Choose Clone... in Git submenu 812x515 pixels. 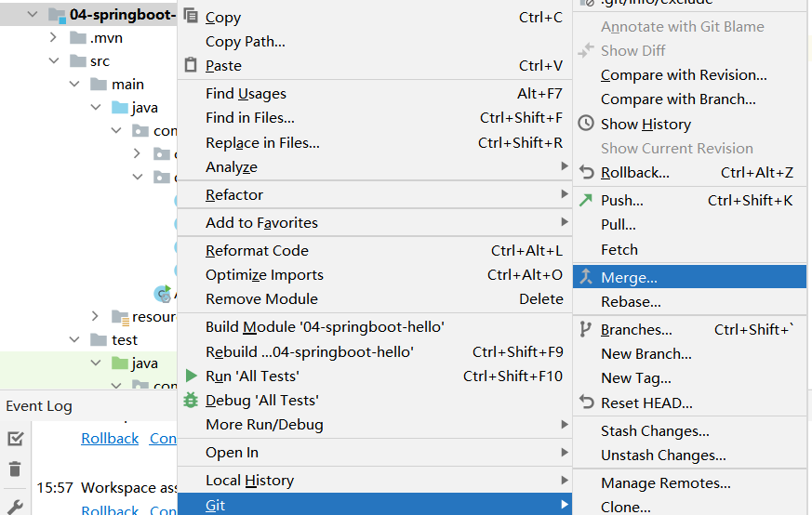pyautogui.click(x=690, y=507)
